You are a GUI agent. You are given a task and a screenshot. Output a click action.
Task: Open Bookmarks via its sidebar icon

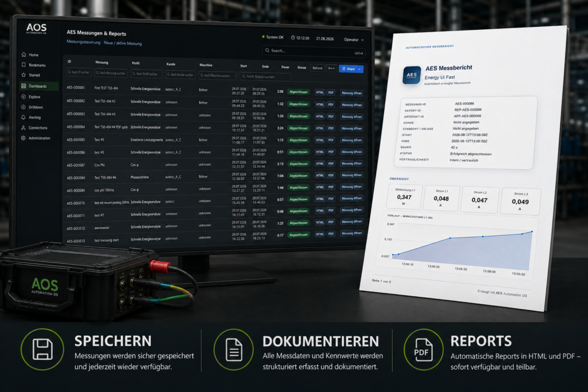click(24, 65)
